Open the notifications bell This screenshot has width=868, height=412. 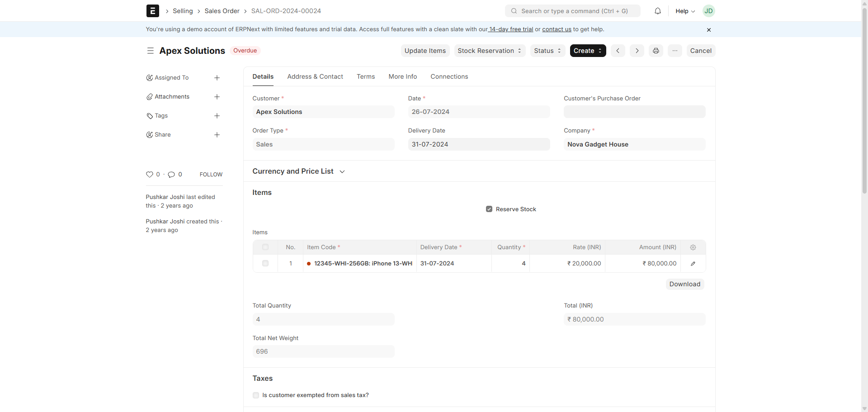click(x=658, y=11)
